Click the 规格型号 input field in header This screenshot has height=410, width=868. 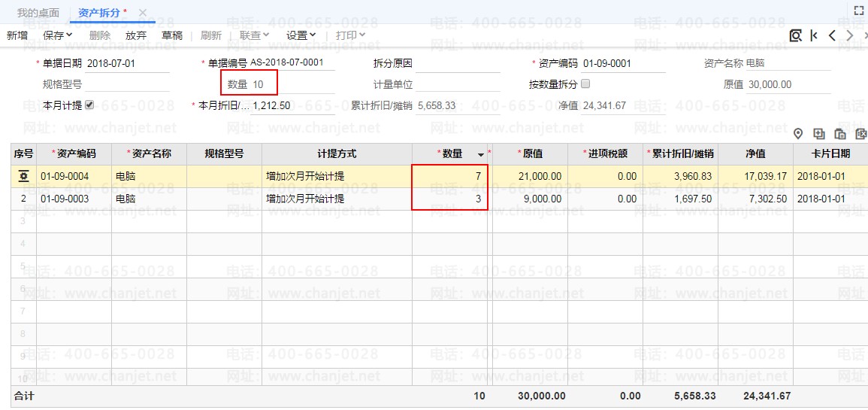pos(127,85)
